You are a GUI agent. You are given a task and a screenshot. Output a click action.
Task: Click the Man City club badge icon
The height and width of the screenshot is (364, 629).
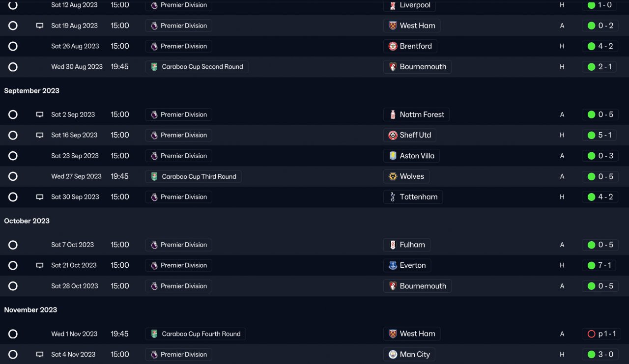coord(393,354)
